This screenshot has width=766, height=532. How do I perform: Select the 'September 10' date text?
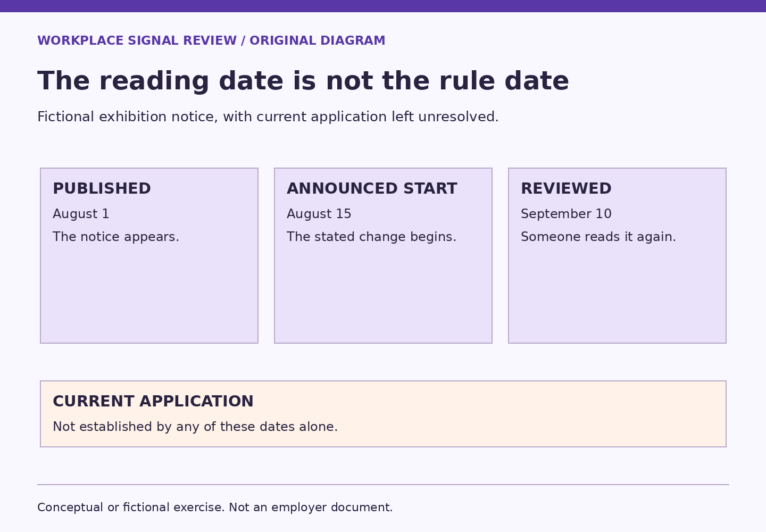coord(566,214)
